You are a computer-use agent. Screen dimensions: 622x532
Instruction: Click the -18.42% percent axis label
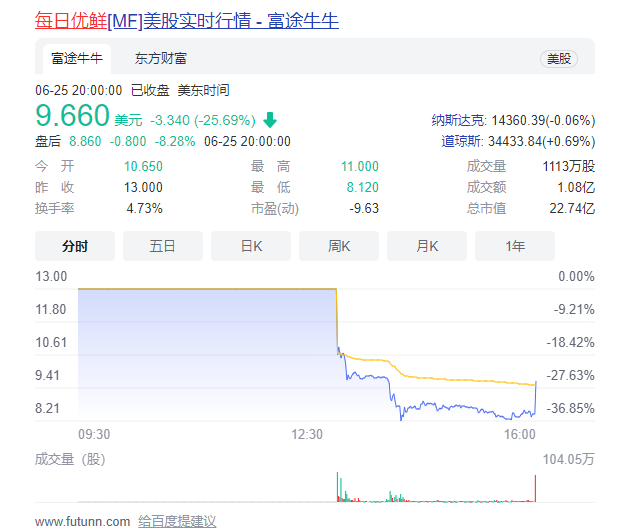point(570,342)
